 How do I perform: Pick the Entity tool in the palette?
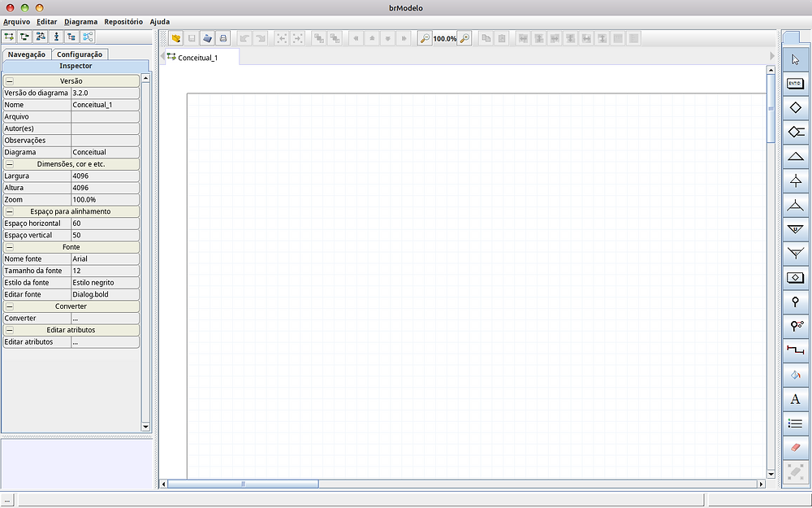pos(795,84)
